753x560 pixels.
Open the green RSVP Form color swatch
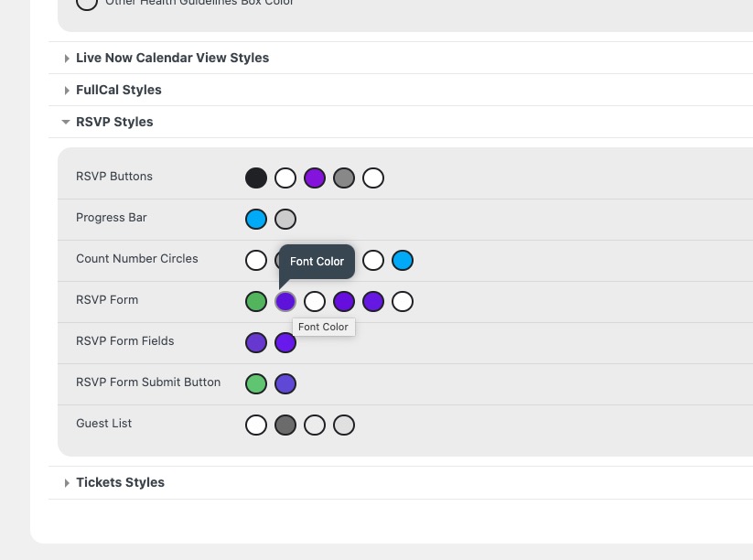pyautogui.click(x=256, y=301)
